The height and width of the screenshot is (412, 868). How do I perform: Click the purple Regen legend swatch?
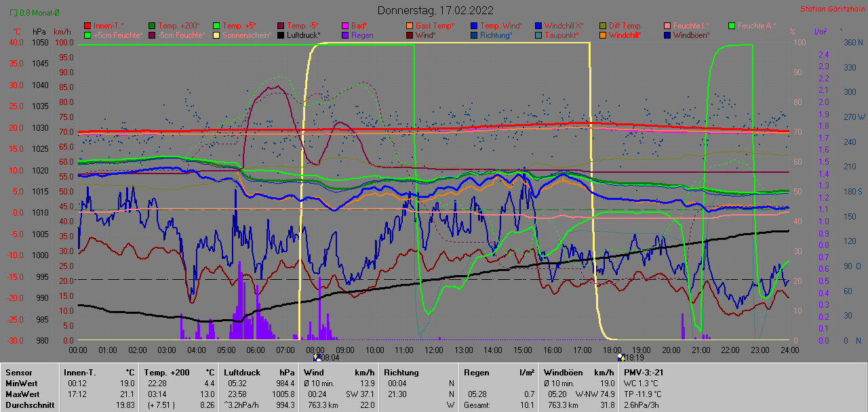click(x=346, y=35)
